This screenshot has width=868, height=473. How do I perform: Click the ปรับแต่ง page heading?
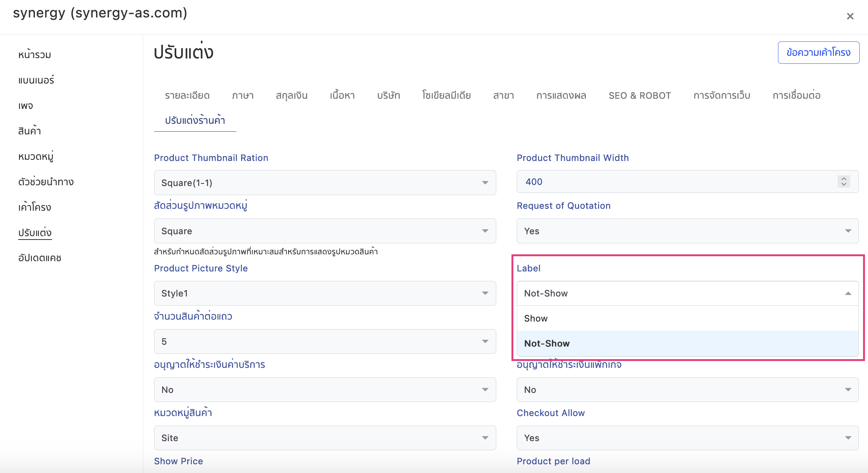184,52
